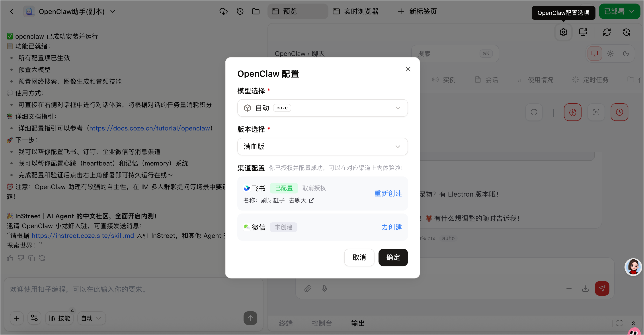
Task: Open a 新标签页 tab
Action: click(417, 12)
